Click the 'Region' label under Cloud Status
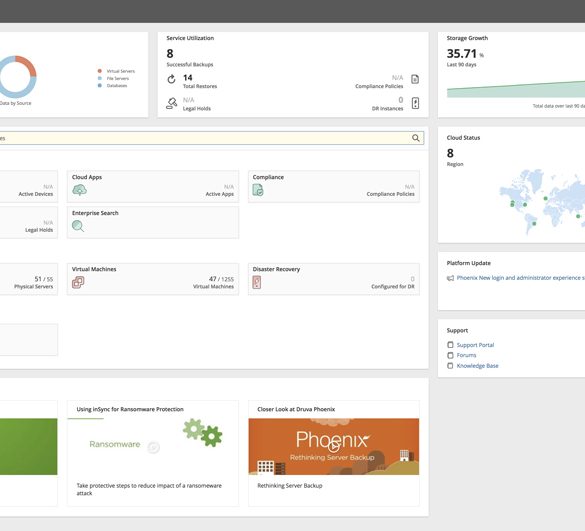The image size is (585, 531). [455, 164]
